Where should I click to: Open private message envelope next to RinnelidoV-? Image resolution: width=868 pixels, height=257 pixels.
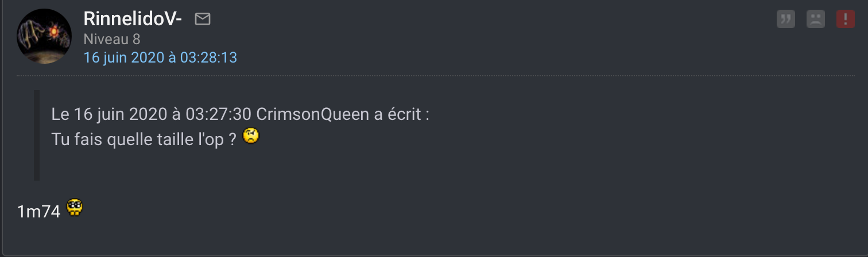203,19
